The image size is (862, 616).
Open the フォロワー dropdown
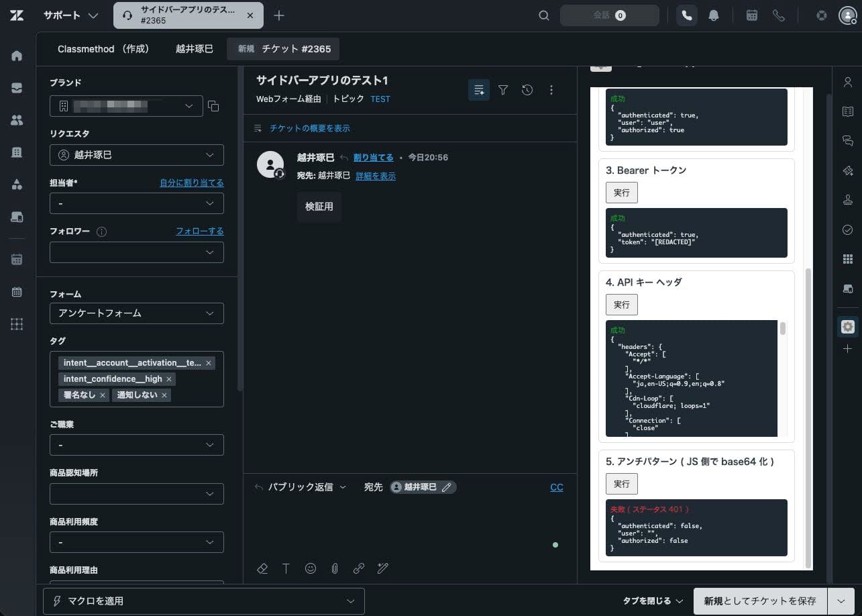tap(137, 252)
